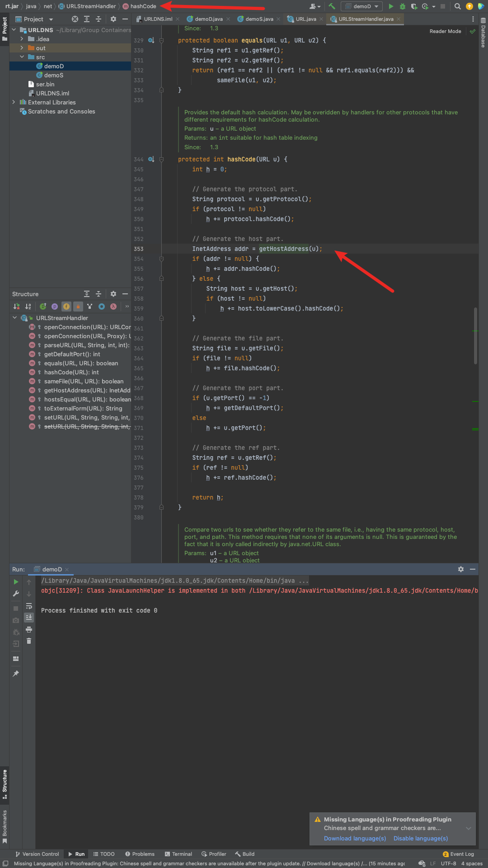Rerun demoD in the Run panel
This screenshot has width=488, height=868.
(x=16, y=582)
